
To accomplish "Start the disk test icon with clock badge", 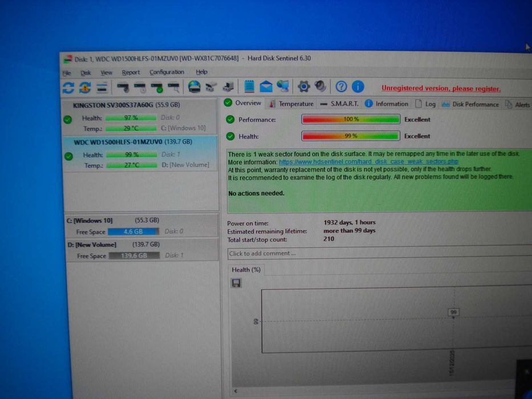I will 140,88.
